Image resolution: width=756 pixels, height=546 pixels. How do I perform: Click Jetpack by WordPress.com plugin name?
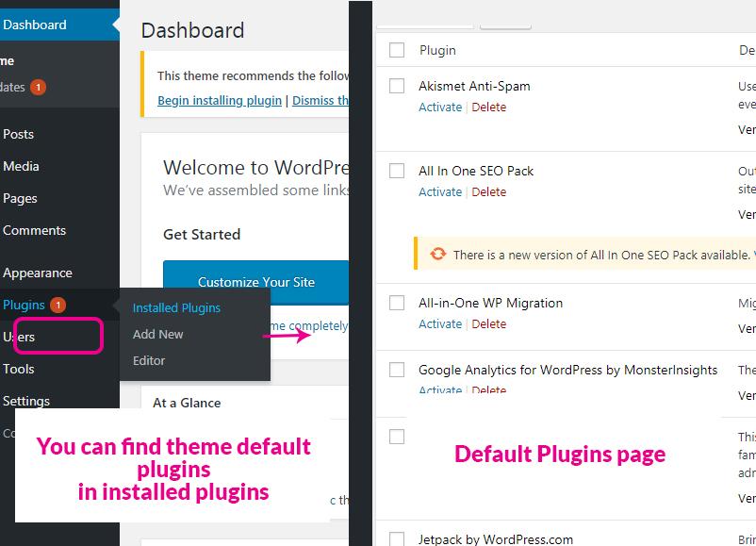[496, 539]
